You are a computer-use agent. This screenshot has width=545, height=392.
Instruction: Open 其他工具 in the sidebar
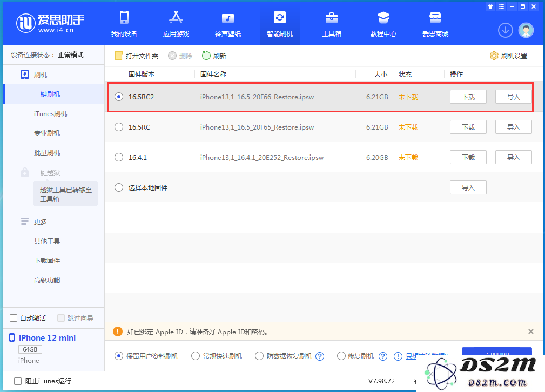point(47,241)
